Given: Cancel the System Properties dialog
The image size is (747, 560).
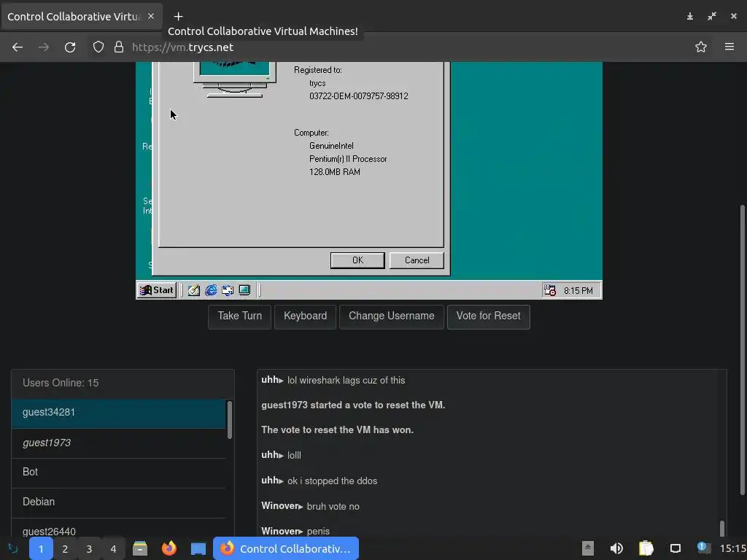Looking at the screenshot, I should tap(417, 260).
